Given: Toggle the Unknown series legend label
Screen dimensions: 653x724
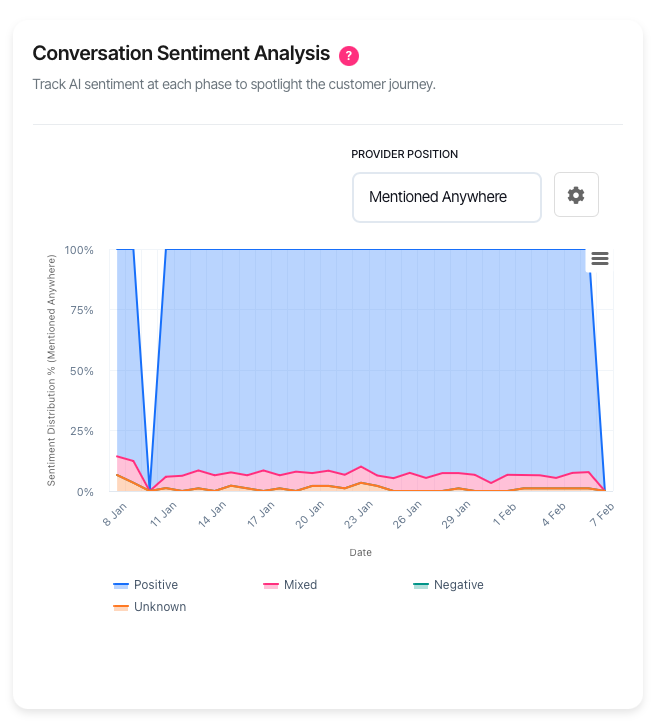Looking at the screenshot, I should (x=159, y=607).
